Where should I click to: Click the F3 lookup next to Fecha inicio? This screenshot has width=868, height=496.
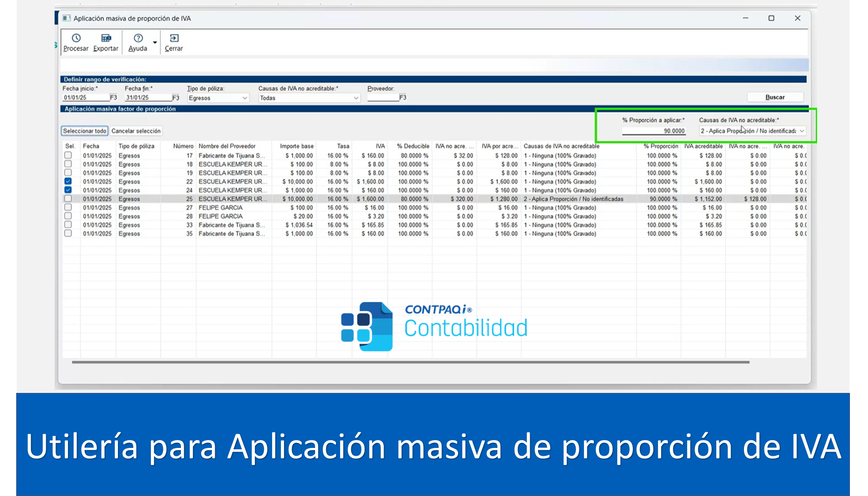point(113,98)
